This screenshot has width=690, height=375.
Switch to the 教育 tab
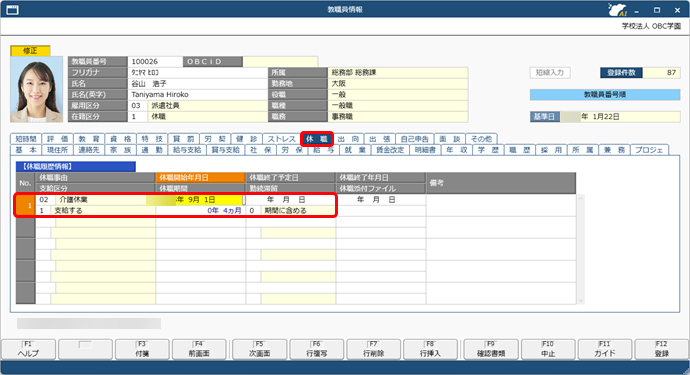89,139
